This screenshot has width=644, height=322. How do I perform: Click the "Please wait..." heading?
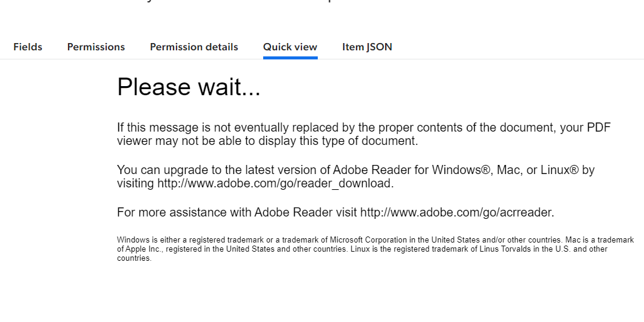[189, 87]
